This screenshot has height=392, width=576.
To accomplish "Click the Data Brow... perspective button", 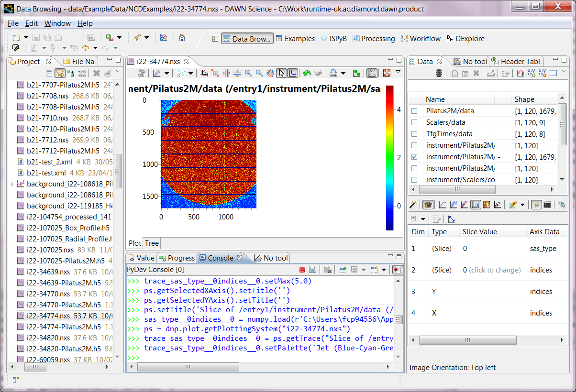I will (x=247, y=39).
